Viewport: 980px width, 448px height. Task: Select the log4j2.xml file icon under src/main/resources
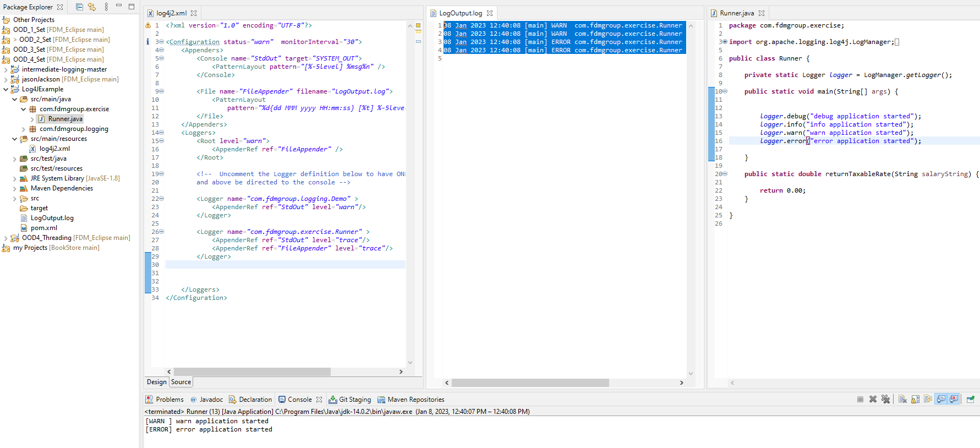coord(32,149)
